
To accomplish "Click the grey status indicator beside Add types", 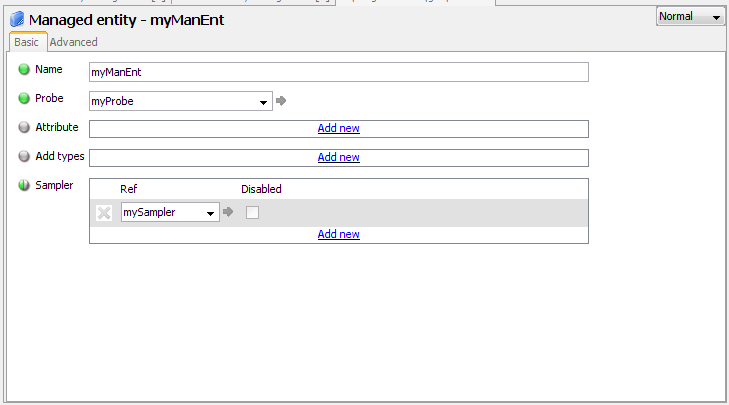I will [x=24, y=157].
